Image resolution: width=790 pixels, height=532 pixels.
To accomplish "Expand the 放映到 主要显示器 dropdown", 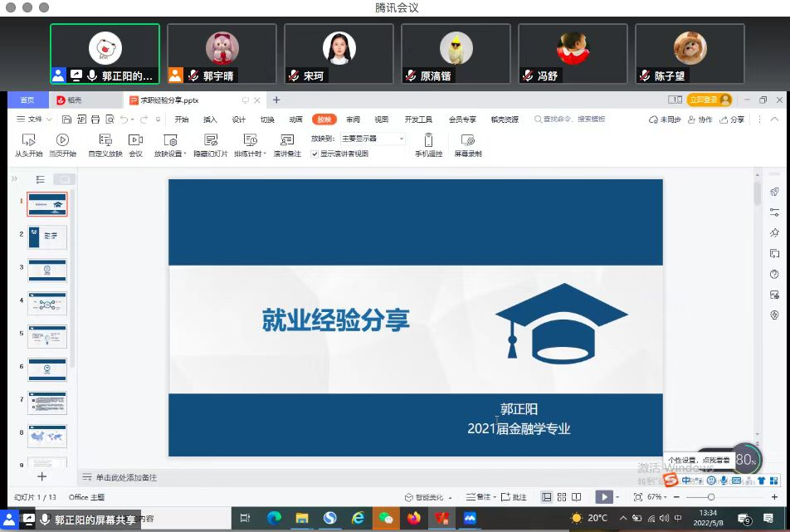I will (402, 139).
